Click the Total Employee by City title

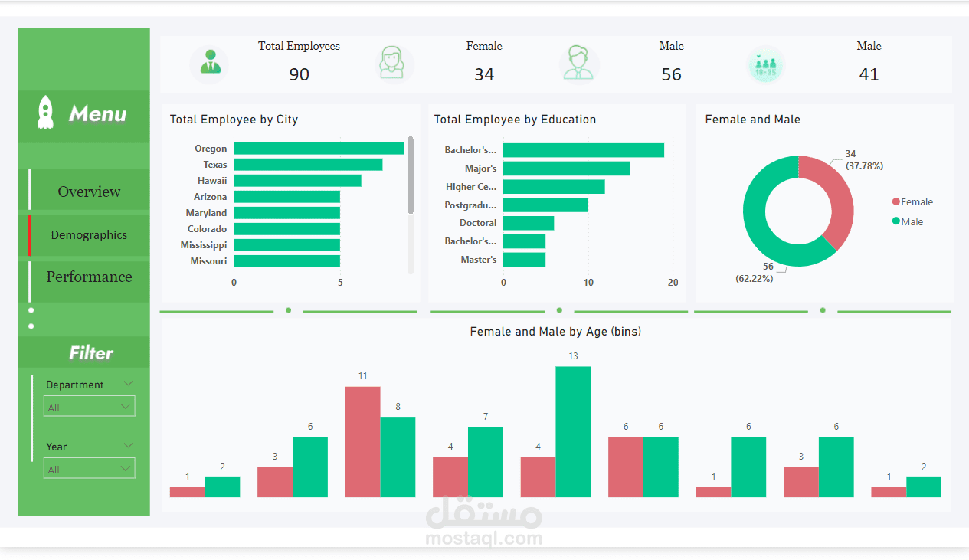coord(234,120)
